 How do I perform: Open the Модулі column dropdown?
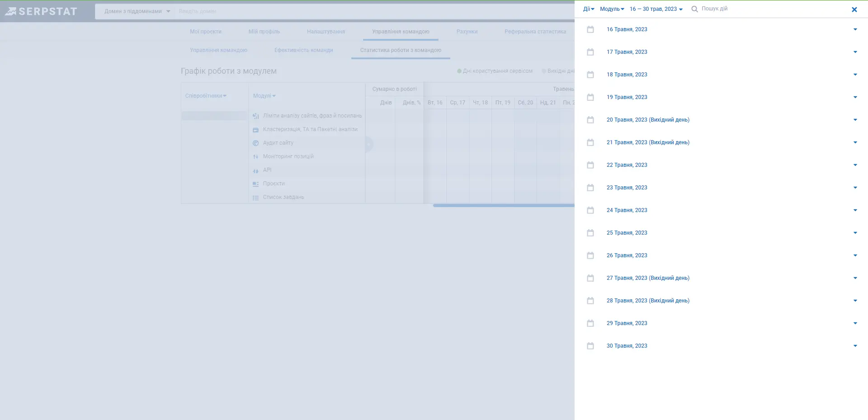[x=264, y=96]
